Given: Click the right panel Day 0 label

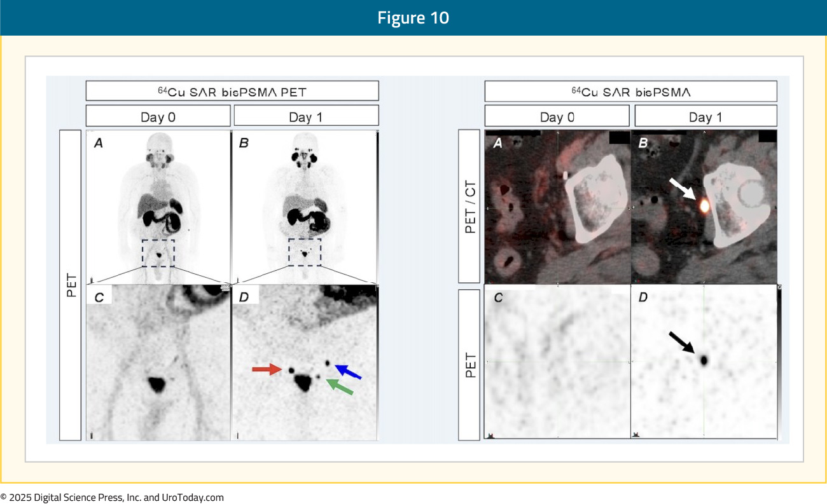Looking at the screenshot, I should 557,116.
